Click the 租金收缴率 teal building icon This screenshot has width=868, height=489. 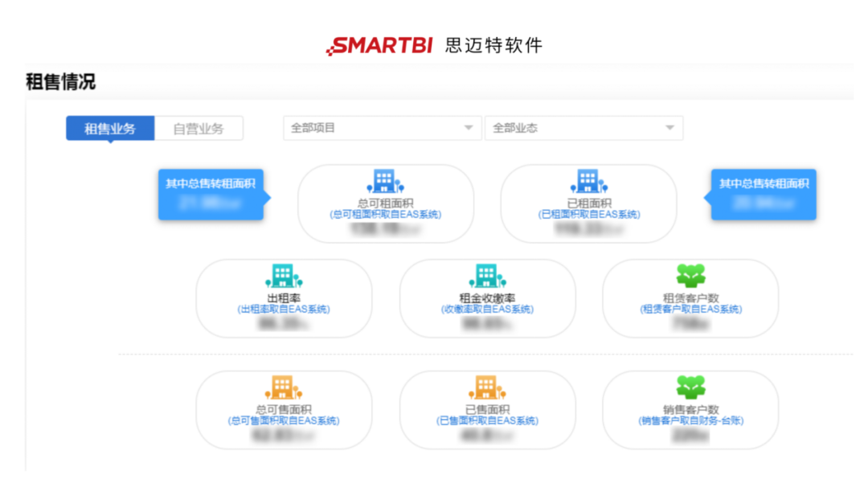tap(487, 276)
